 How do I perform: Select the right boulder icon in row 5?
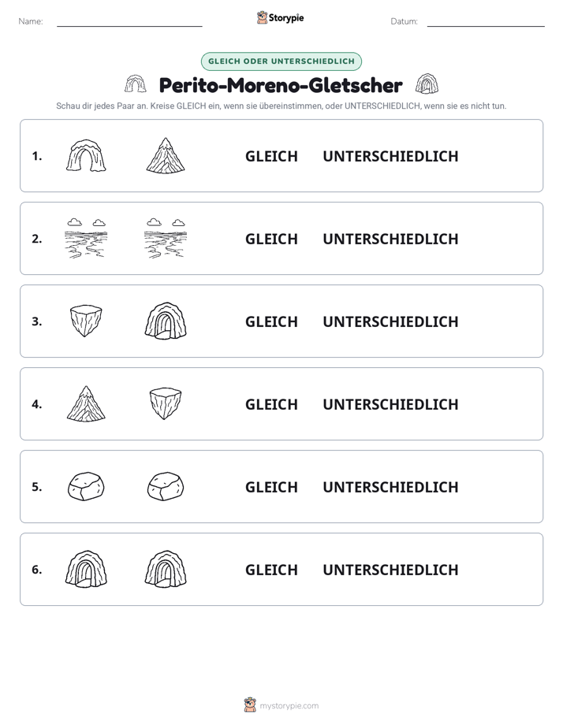(x=166, y=487)
